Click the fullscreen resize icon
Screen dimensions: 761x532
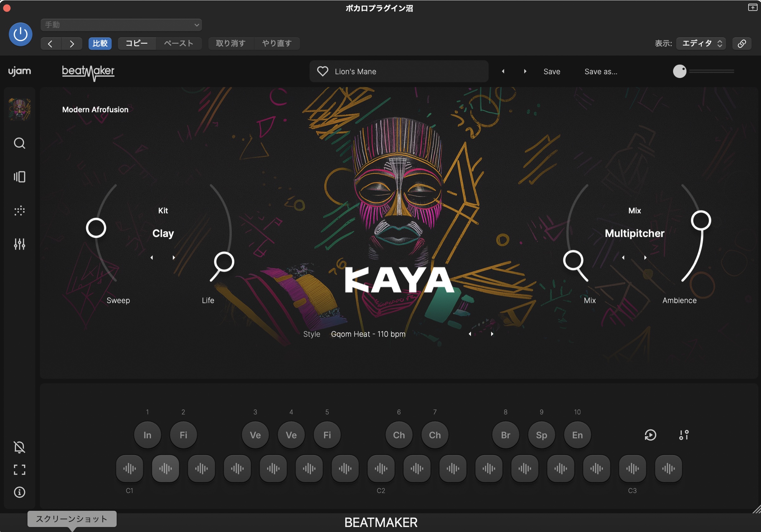tap(20, 469)
